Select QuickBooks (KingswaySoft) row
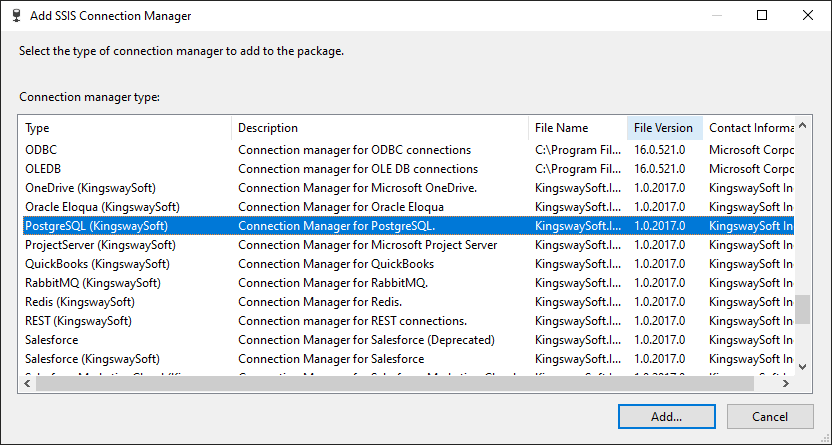The width and height of the screenshot is (832, 445). point(409,264)
